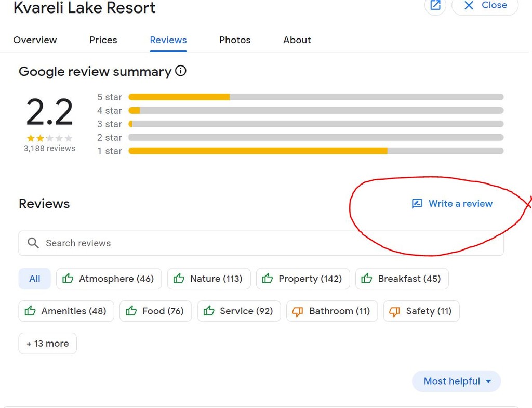The width and height of the screenshot is (532, 408).
Task: Select the Reviews tab
Action: [x=168, y=40]
